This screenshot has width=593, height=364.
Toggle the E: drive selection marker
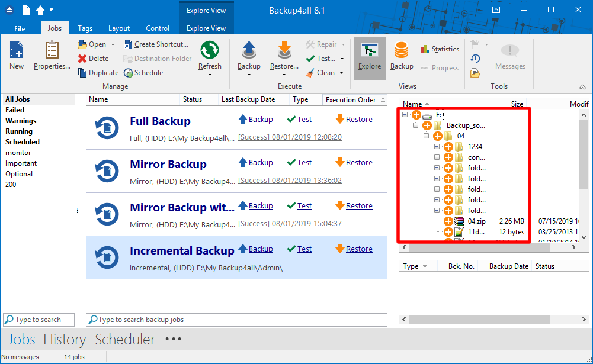pyautogui.click(x=416, y=115)
